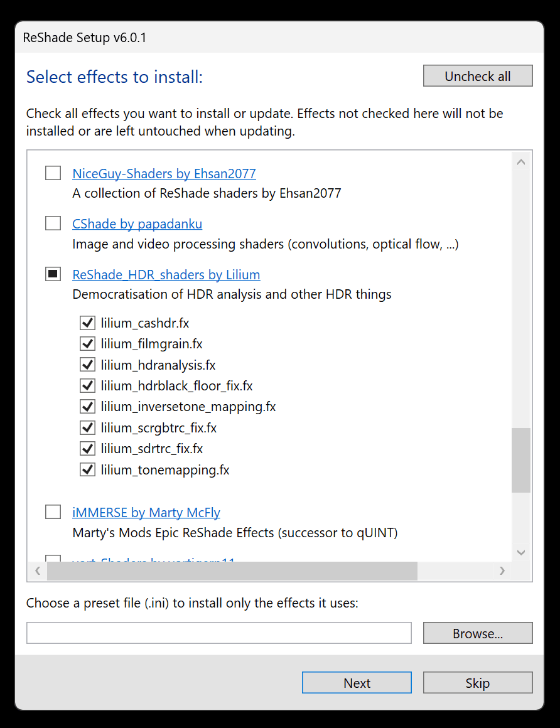Click the Uncheck all button
Image resolution: width=560 pixels, height=728 pixels.
pyautogui.click(x=477, y=76)
